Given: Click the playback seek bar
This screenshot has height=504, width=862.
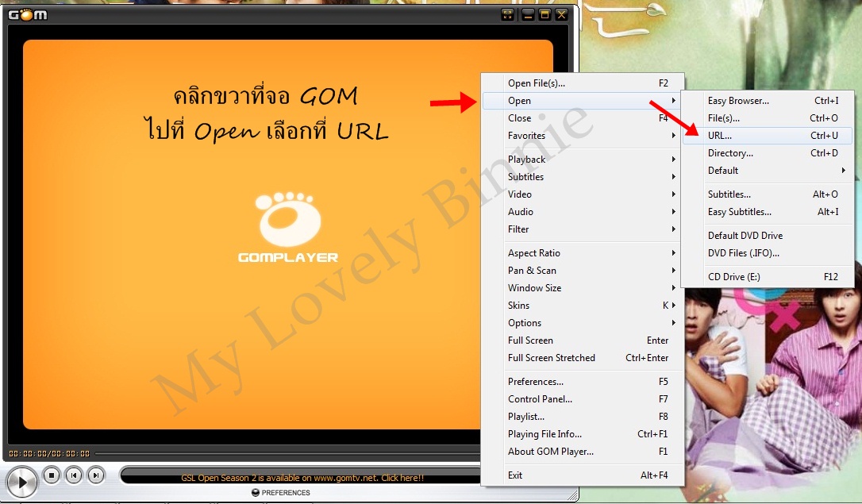Looking at the screenshot, I should (287, 453).
